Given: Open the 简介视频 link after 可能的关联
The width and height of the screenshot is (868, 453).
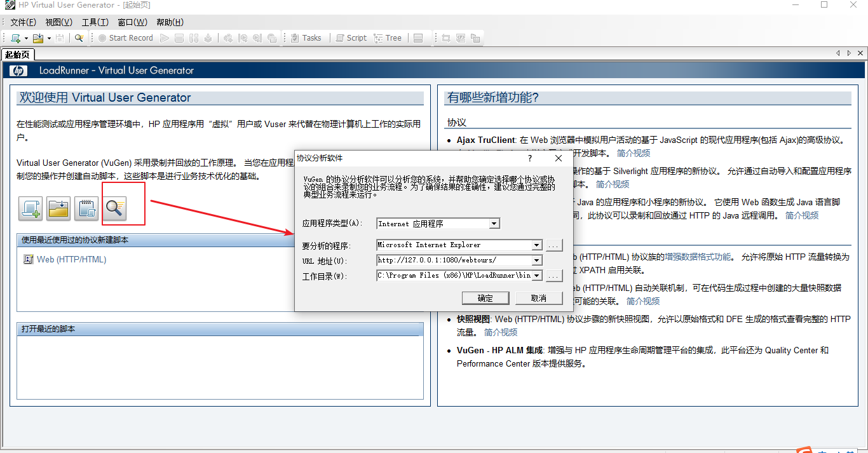Looking at the screenshot, I should [x=643, y=301].
